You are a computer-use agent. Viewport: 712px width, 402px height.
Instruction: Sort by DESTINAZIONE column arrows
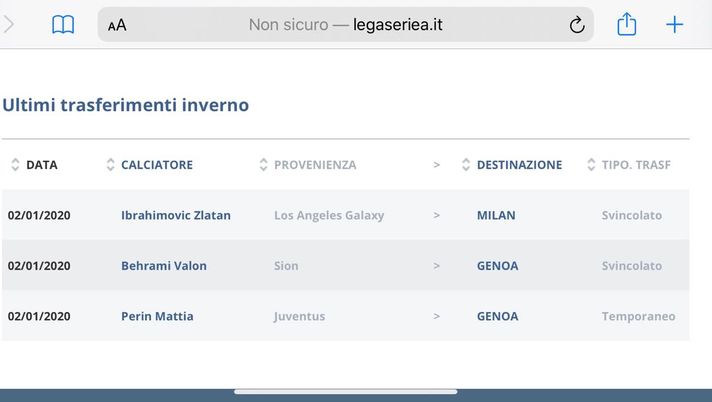coord(466,165)
